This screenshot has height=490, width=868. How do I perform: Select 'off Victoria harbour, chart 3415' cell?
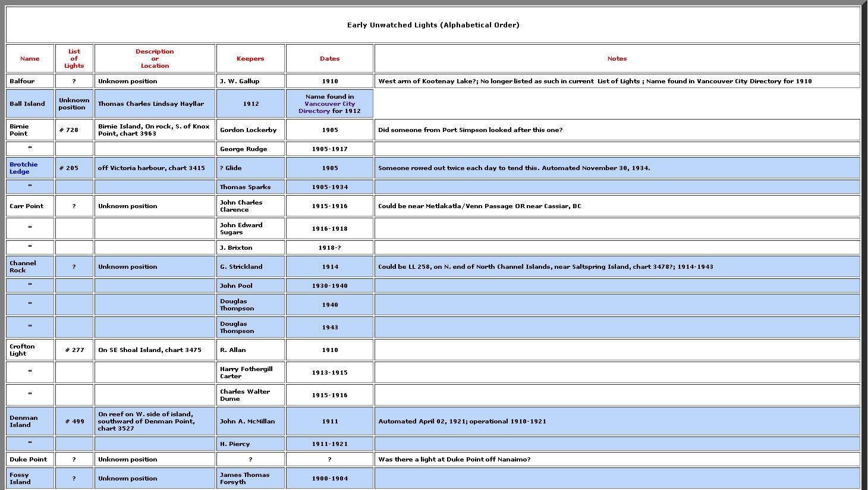(155, 168)
